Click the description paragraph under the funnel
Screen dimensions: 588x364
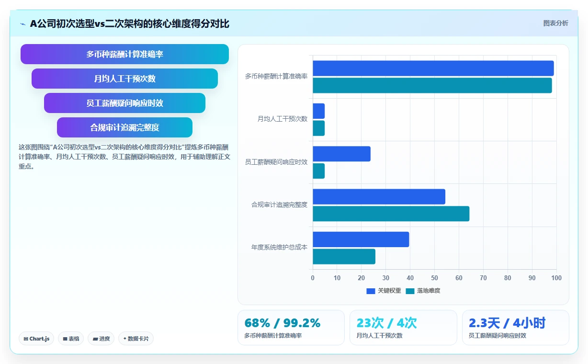click(124, 157)
